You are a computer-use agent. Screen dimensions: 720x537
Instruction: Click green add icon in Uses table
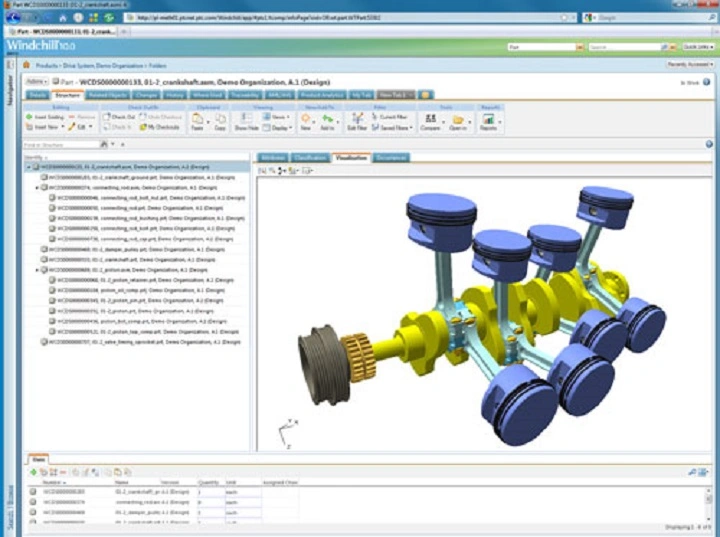point(34,472)
